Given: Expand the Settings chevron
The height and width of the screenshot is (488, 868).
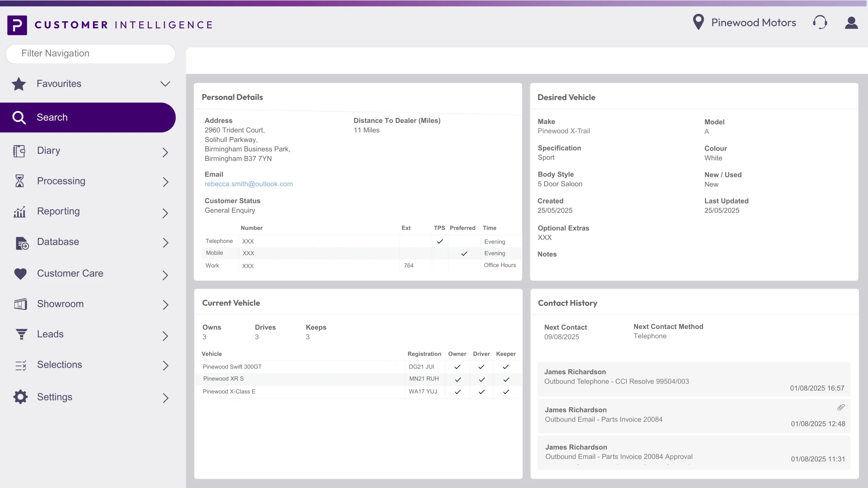Looking at the screenshot, I should coord(165,398).
